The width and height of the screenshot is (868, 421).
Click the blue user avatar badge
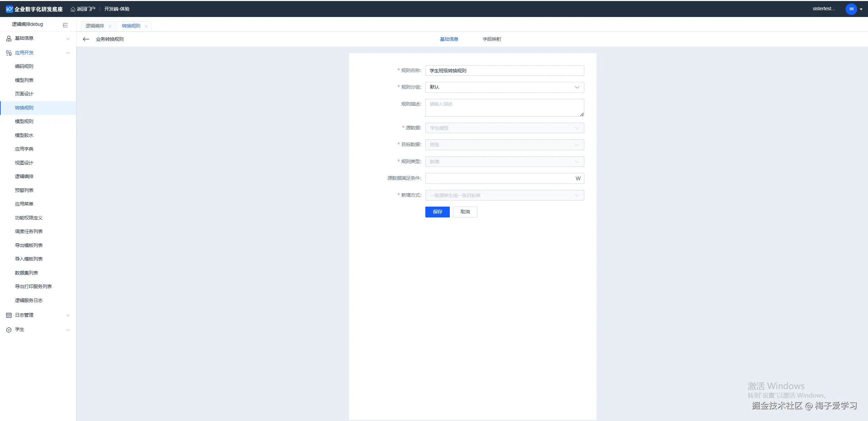(x=851, y=9)
